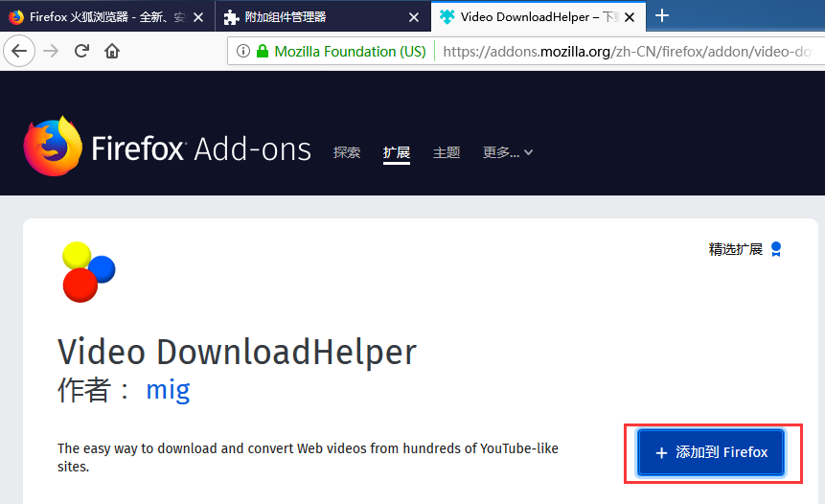This screenshot has height=504, width=825.
Task: Open the browser home page
Action: (x=112, y=51)
